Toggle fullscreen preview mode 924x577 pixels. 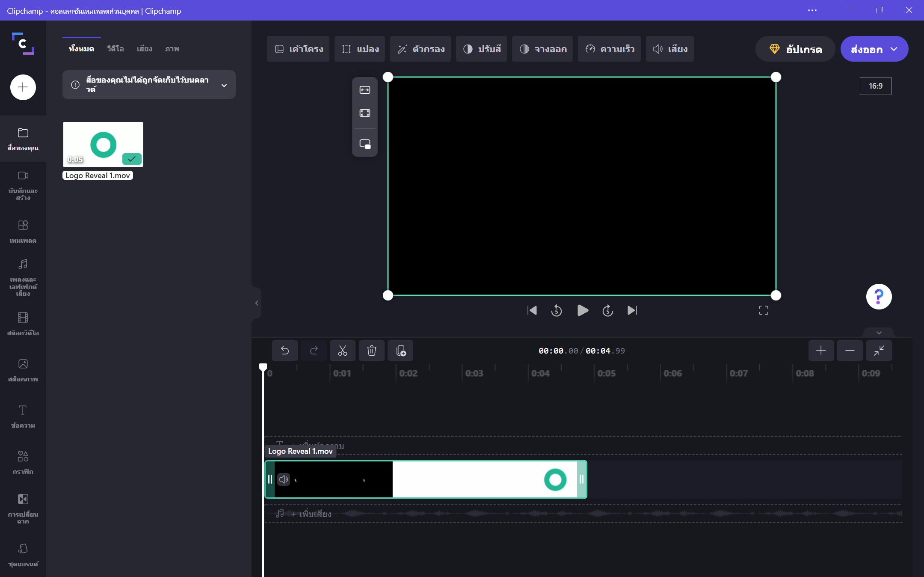click(x=764, y=311)
